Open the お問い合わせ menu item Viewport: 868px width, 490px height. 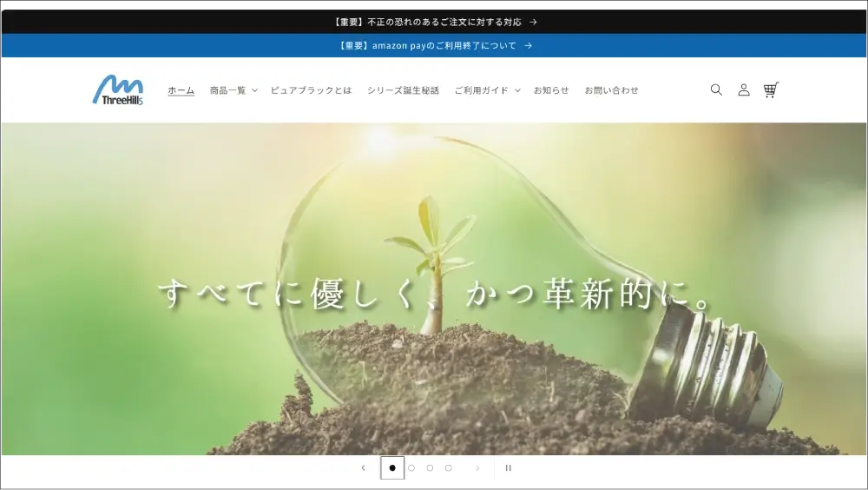612,90
